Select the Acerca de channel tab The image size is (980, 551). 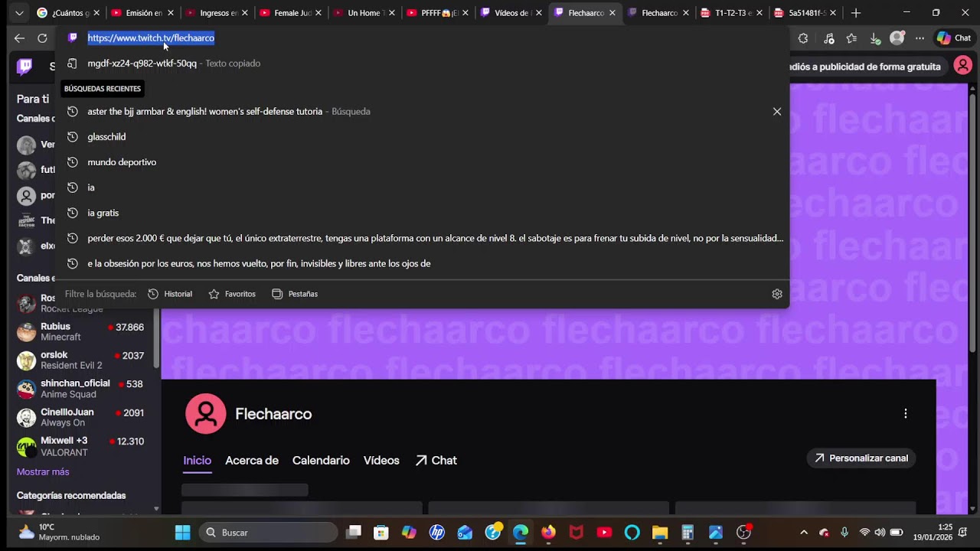(251, 461)
